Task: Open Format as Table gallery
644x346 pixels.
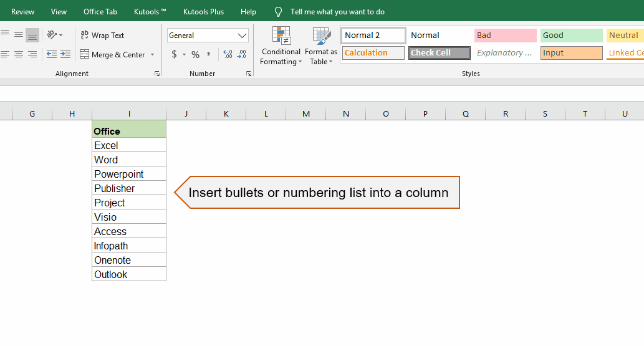Action: (x=321, y=46)
